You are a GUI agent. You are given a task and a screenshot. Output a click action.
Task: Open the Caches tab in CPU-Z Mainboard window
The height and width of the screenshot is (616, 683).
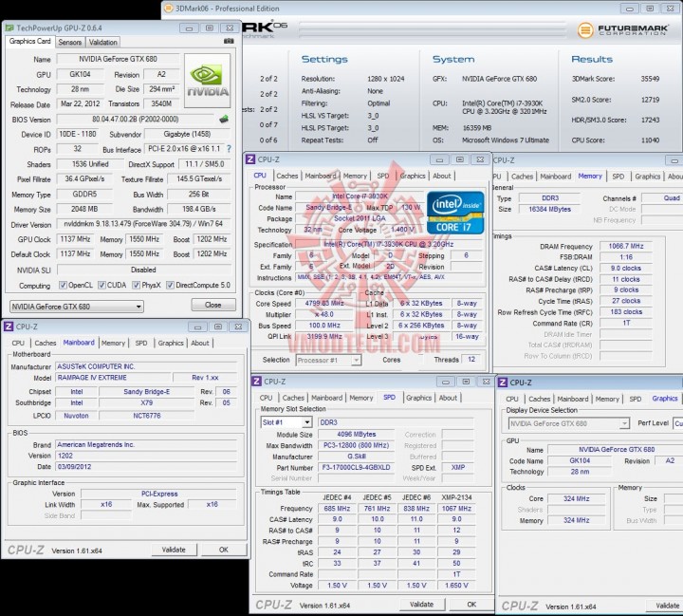point(46,343)
